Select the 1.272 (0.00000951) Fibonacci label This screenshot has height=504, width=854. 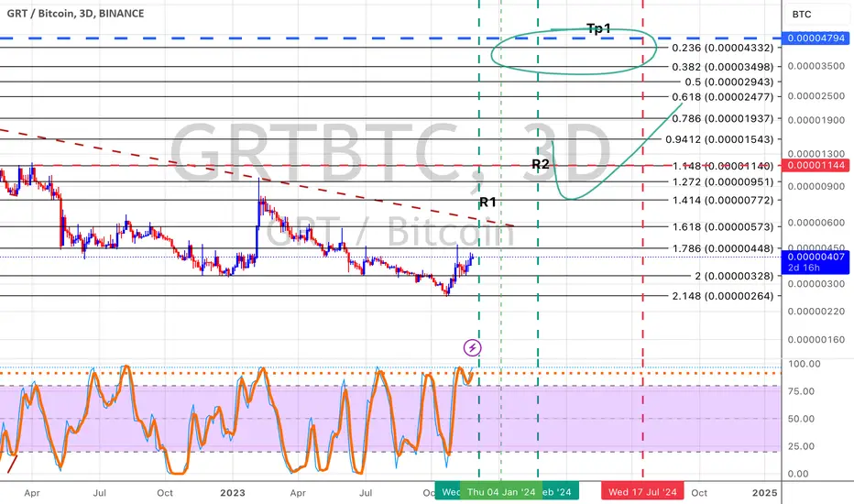pyautogui.click(x=723, y=182)
